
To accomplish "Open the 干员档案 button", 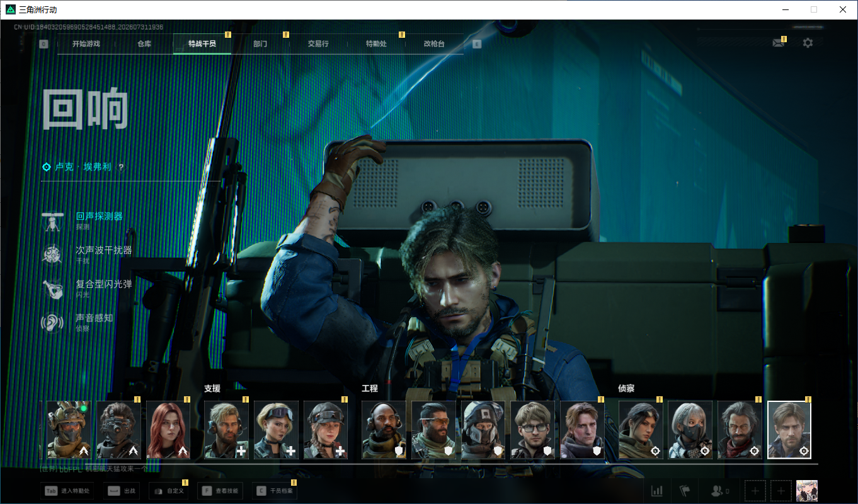I will pos(275,491).
